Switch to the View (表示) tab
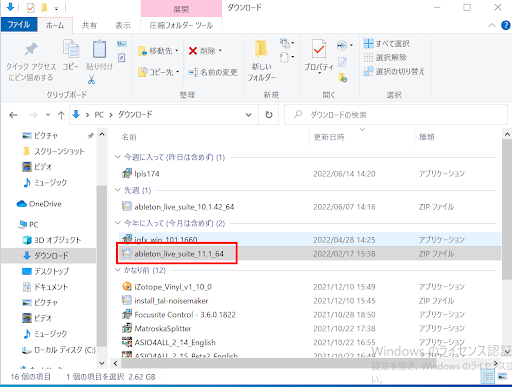 tap(123, 25)
